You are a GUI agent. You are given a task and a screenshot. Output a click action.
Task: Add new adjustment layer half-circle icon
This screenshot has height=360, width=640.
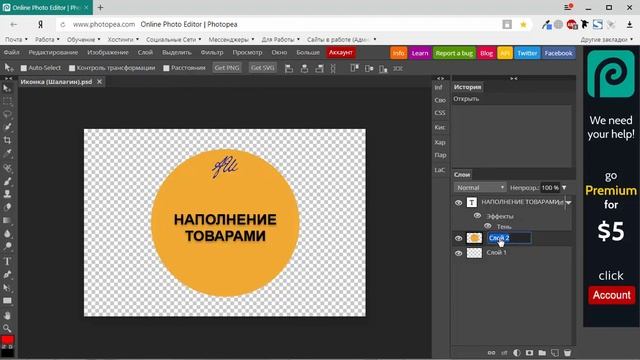517,353
